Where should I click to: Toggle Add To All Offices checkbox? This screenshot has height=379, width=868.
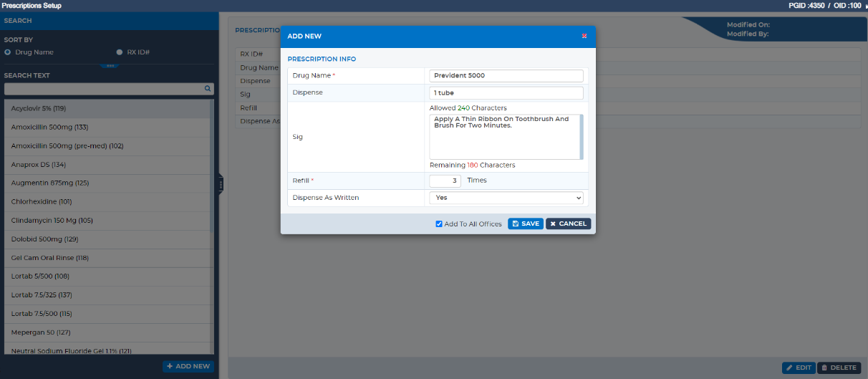439,224
